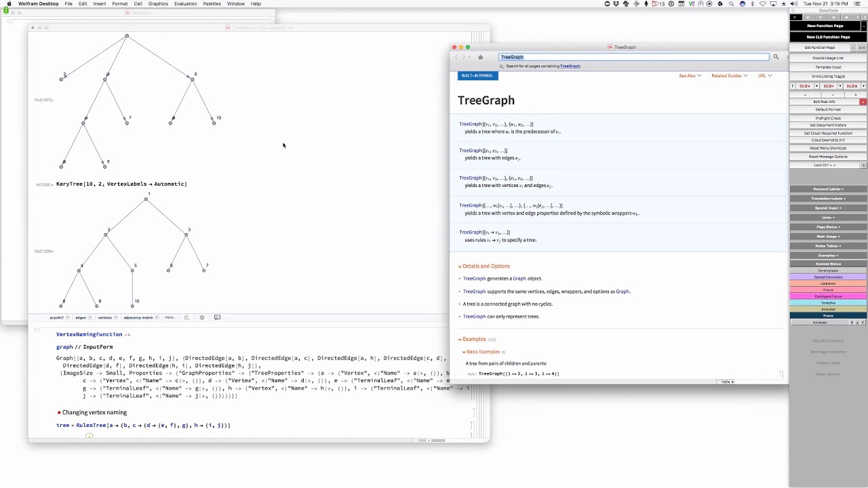Open Page Status dropdown in palette
The width and height of the screenshot is (868, 488).
click(828, 227)
